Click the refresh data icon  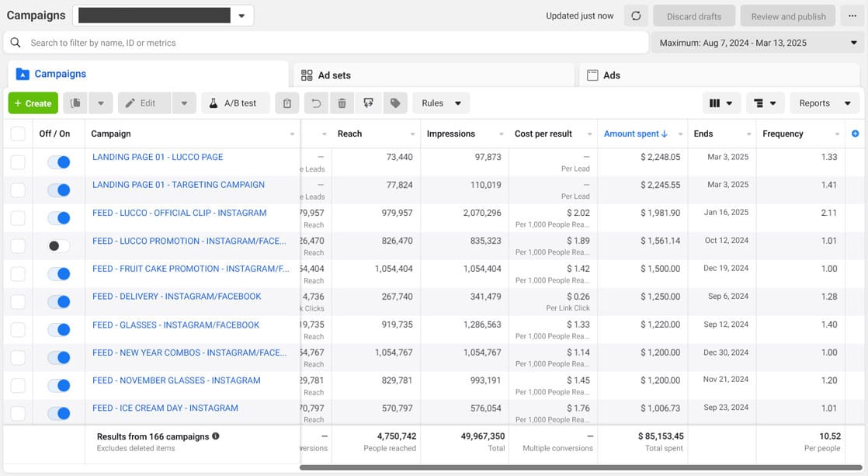tap(636, 16)
